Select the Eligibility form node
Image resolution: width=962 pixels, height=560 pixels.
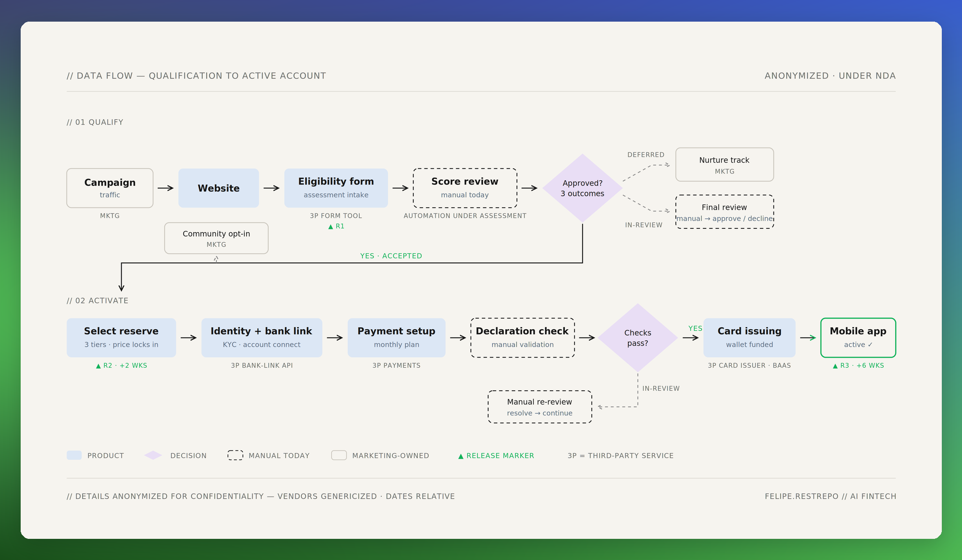click(336, 188)
